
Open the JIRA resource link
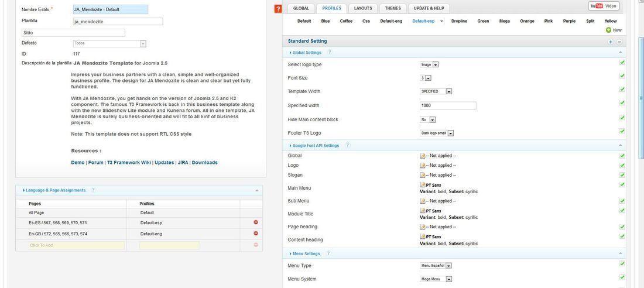(183, 163)
